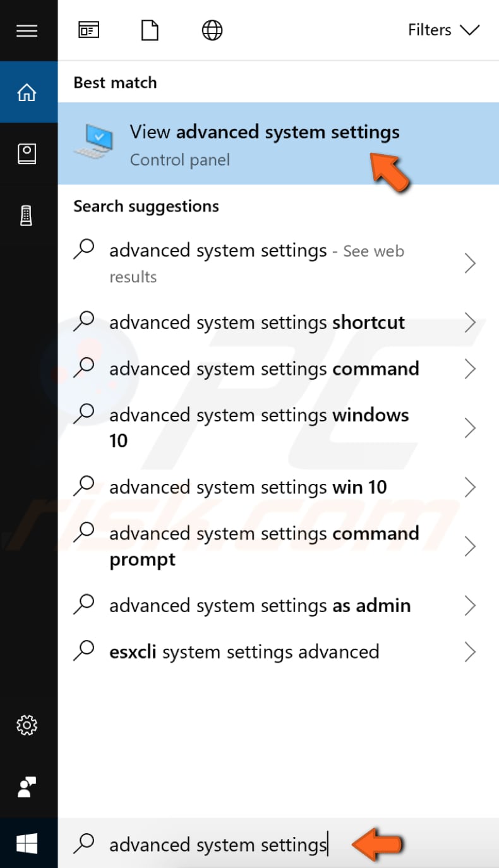Switch to the Web filter using the globe

[212, 30]
